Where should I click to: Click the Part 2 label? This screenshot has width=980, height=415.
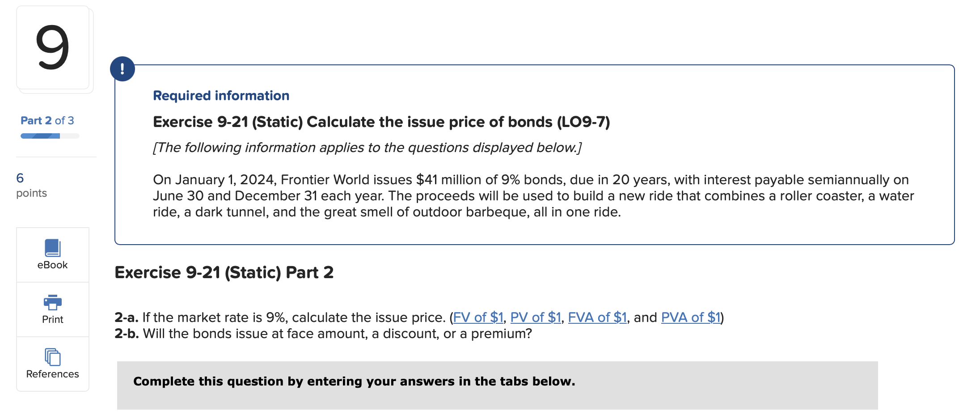pyautogui.click(x=47, y=120)
